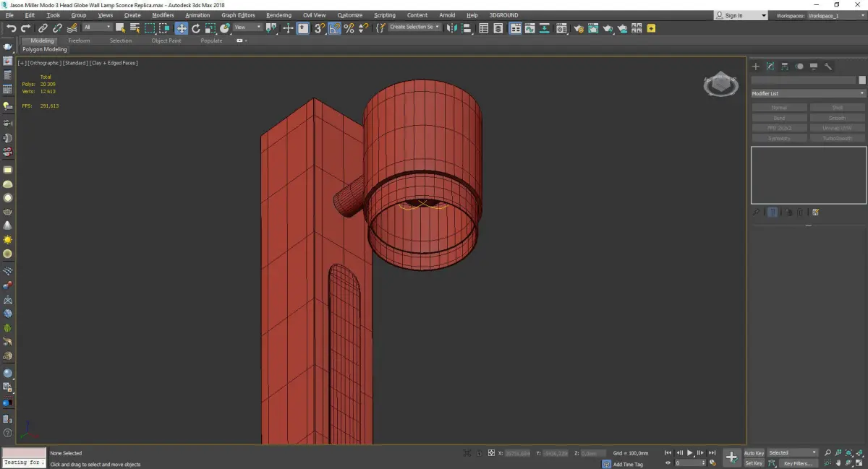Open the Rendering menu
The height and width of the screenshot is (469, 868).
pyautogui.click(x=278, y=15)
